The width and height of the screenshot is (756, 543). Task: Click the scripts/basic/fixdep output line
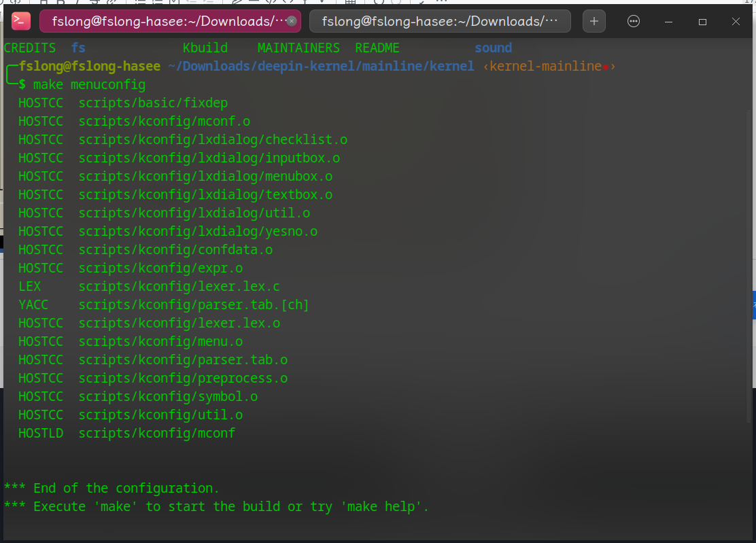click(123, 103)
